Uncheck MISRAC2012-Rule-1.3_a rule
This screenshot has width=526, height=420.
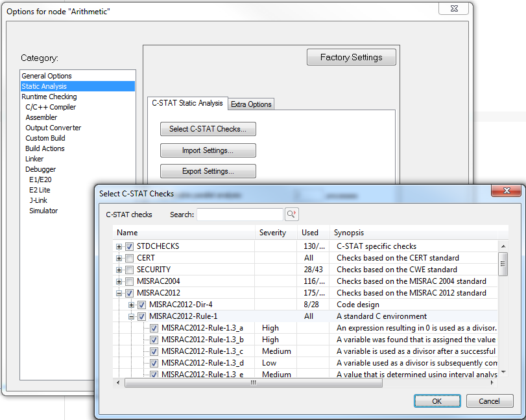tap(154, 328)
